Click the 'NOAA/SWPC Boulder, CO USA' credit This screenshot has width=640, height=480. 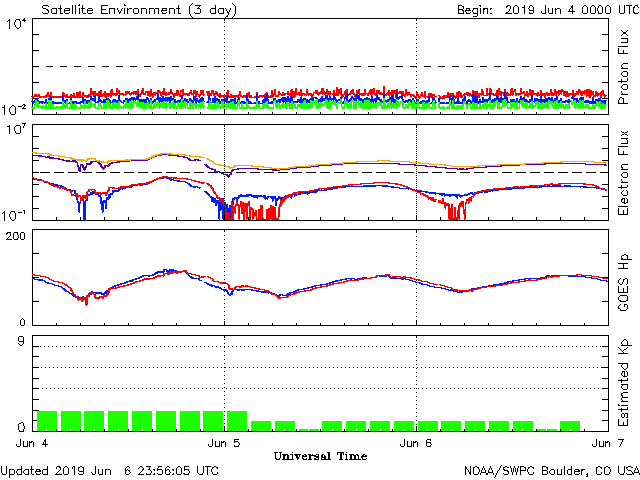pos(552,471)
